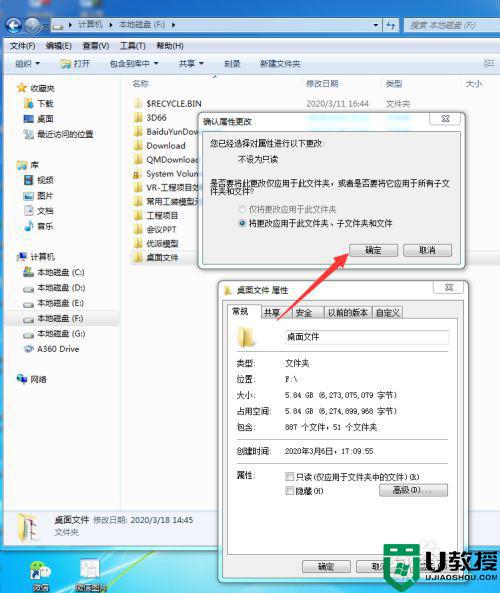Click the 高级(D)... button
This screenshot has height=593, width=500.
(x=413, y=490)
